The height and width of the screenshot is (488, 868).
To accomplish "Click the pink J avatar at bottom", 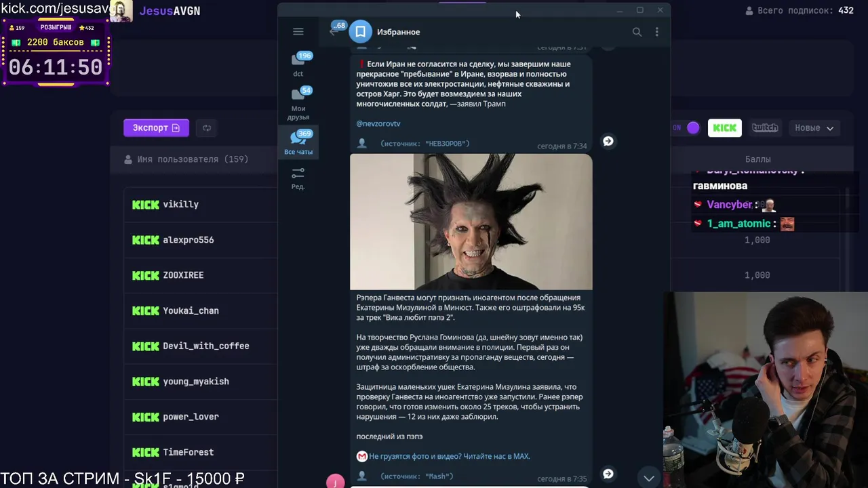I will (x=336, y=482).
